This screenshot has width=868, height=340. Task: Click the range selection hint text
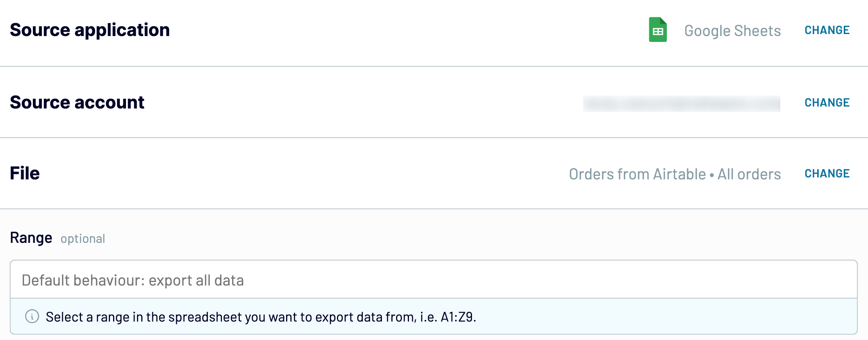pos(261,317)
